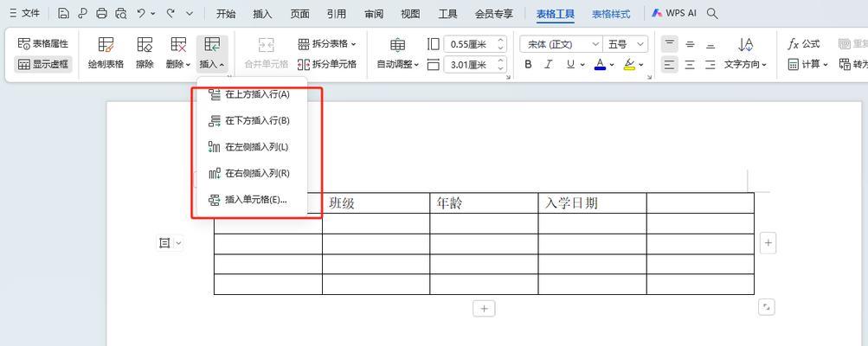Switch to the 视图 tab
868x346 pixels.
point(410,15)
